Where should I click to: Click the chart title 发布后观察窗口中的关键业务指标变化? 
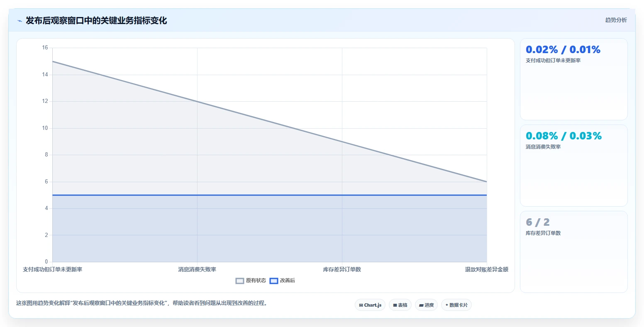tap(96, 21)
